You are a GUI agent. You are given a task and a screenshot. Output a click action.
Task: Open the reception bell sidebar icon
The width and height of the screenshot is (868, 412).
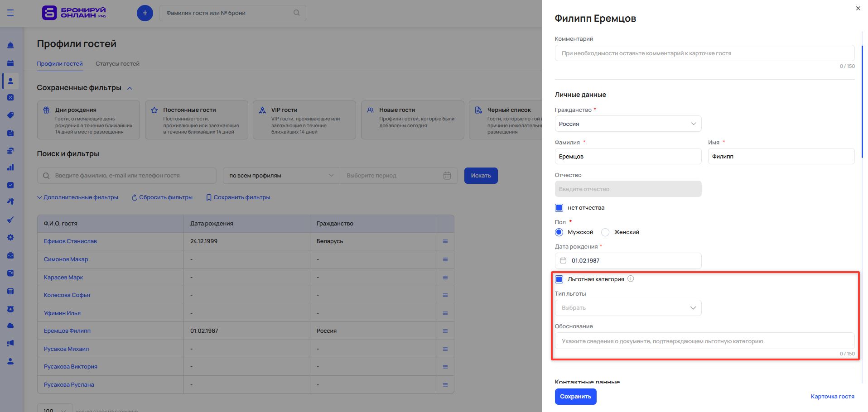click(11, 45)
